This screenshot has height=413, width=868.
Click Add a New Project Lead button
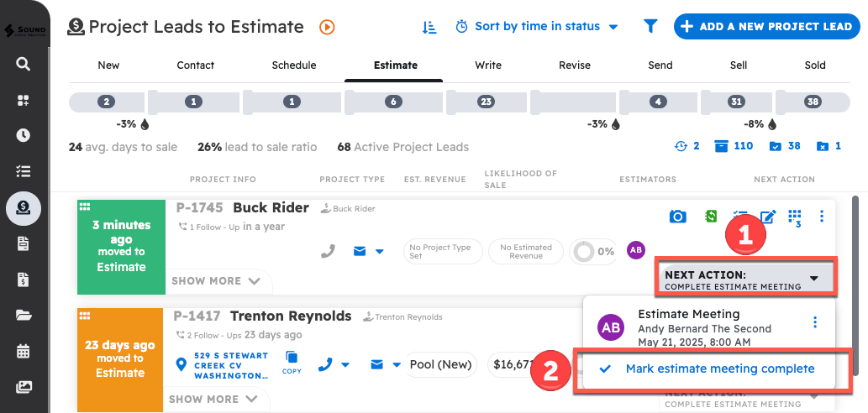click(766, 27)
